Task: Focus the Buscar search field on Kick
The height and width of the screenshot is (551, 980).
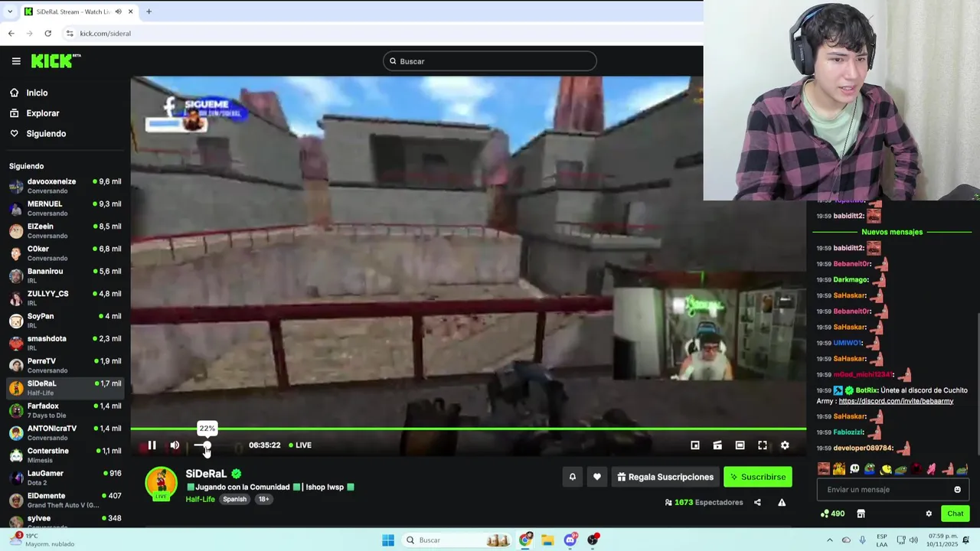Action: tap(490, 61)
